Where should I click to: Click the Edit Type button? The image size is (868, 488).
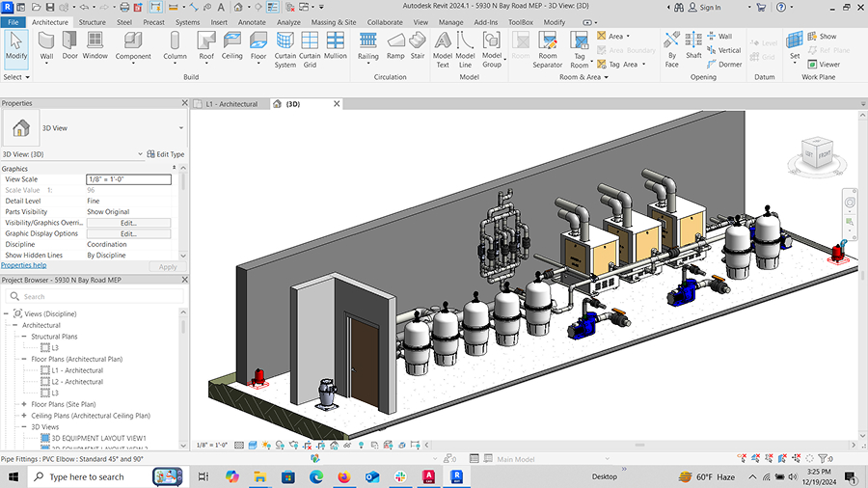166,154
